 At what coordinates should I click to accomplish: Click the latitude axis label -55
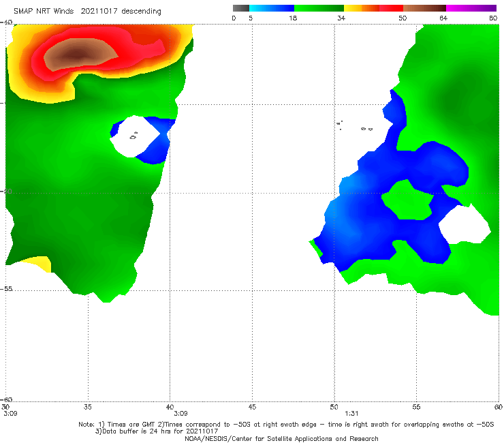pyautogui.click(x=6, y=288)
